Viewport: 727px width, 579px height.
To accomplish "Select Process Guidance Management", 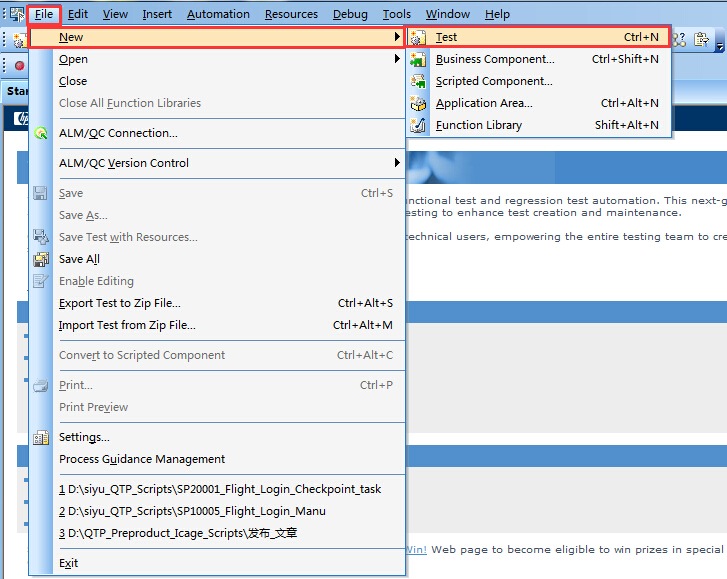I will tap(217, 459).
